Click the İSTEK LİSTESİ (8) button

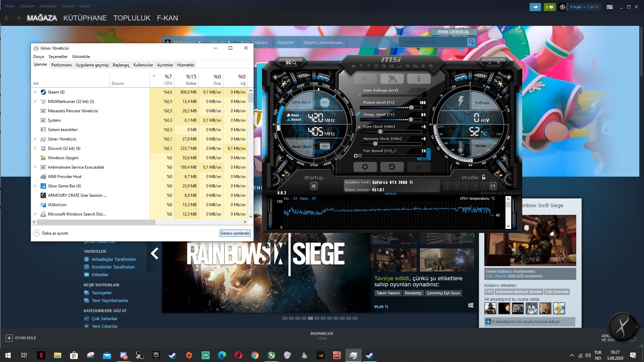pos(453,32)
